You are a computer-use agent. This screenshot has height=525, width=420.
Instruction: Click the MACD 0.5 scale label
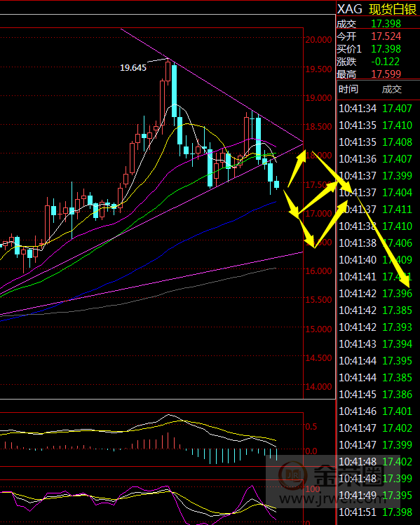[x=311, y=427]
